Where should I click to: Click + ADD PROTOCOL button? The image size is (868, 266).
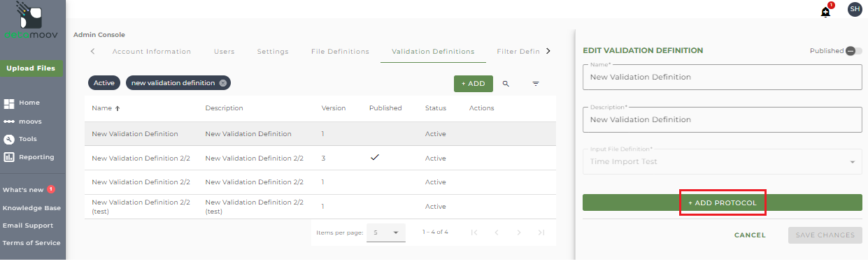pyautogui.click(x=722, y=202)
